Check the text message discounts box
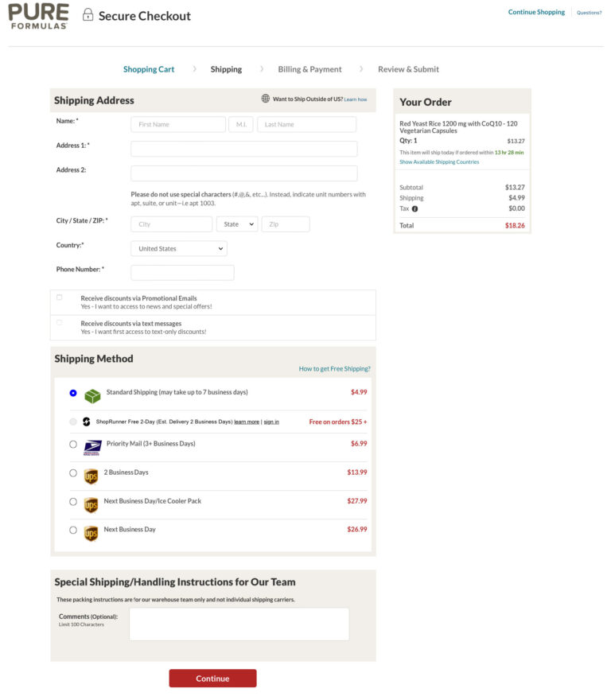Viewport: 611px width, 700px height. coord(59,323)
